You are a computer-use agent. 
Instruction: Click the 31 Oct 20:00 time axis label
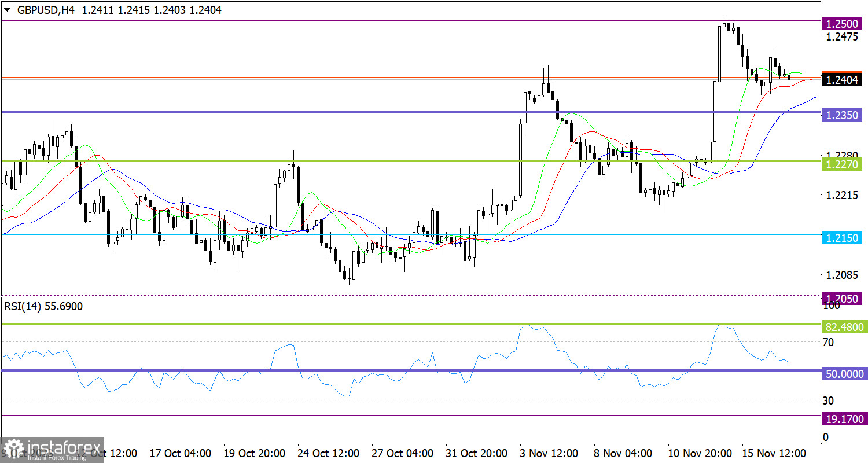pyautogui.click(x=477, y=453)
